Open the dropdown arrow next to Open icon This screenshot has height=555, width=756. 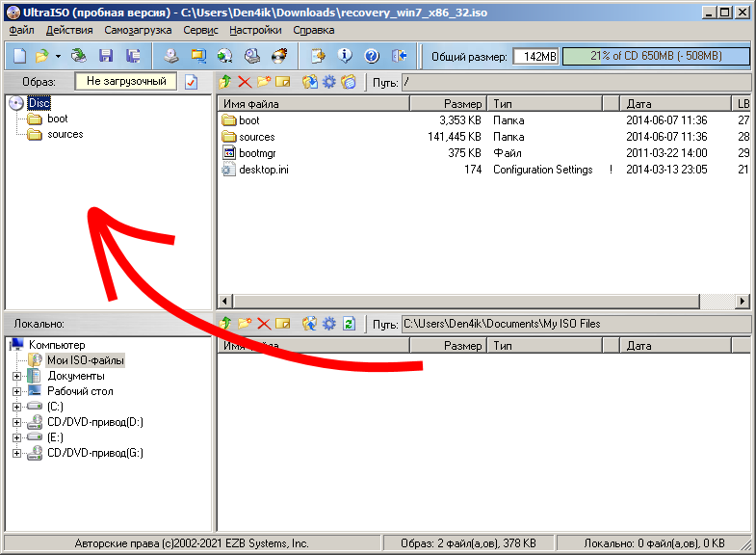point(58,57)
